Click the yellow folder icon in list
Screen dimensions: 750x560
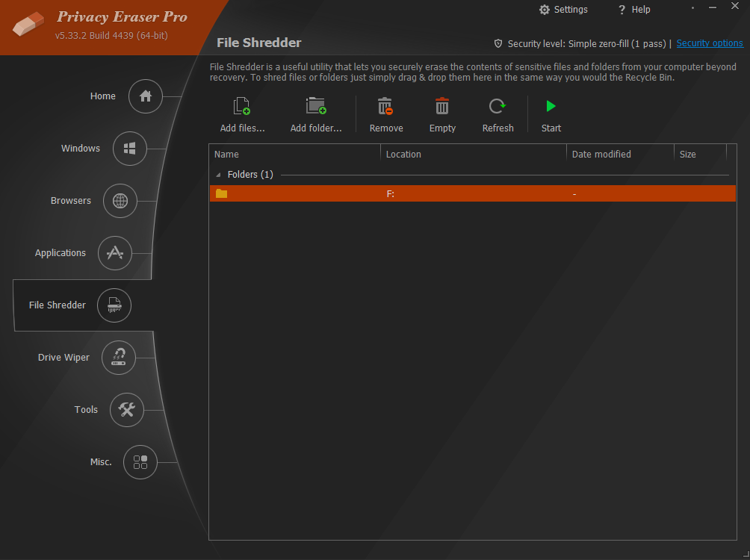coord(221,193)
